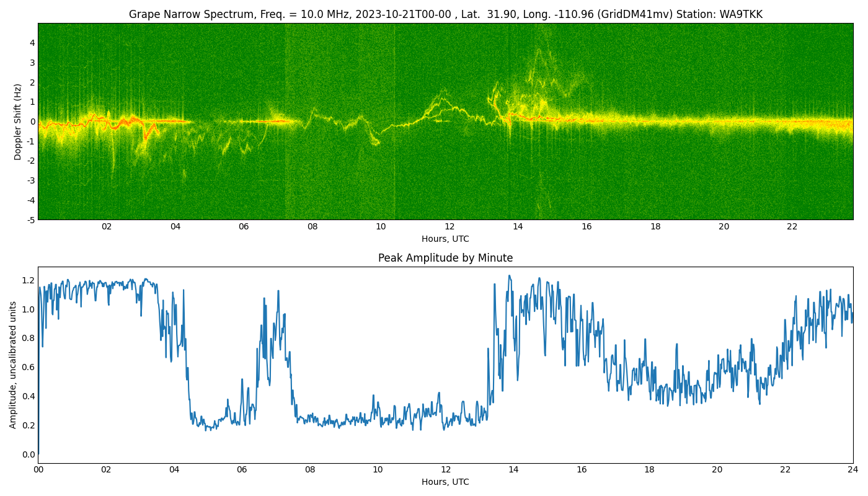
Task: Select the 24 hour tick on amplitude axis
Action: point(853,469)
